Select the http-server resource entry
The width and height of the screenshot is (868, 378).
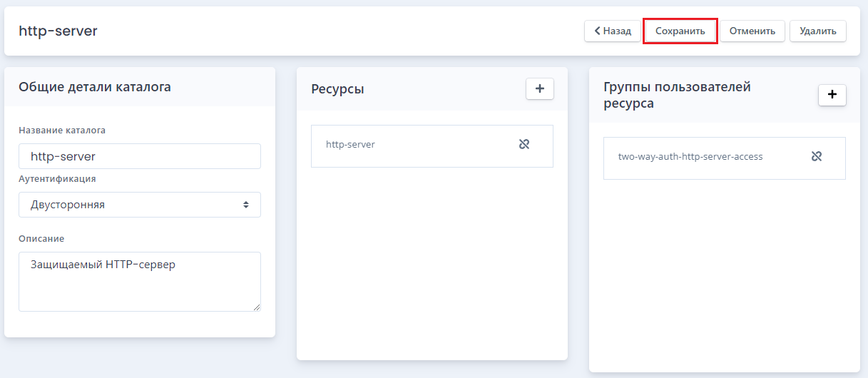(432, 146)
